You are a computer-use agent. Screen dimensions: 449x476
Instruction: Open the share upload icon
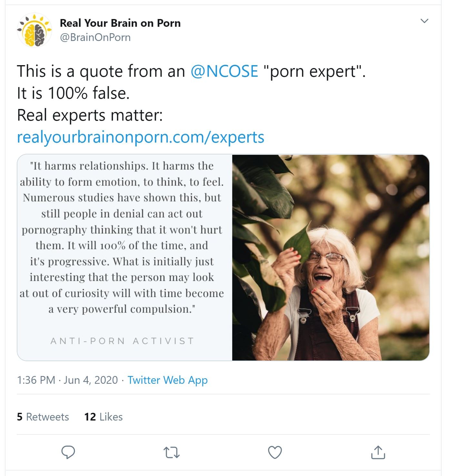[x=378, y=452]
